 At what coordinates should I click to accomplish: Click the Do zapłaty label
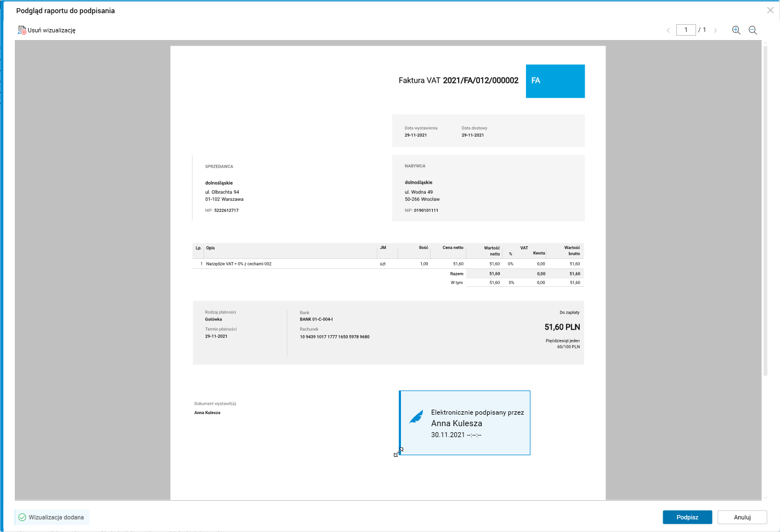coord(569,313)
